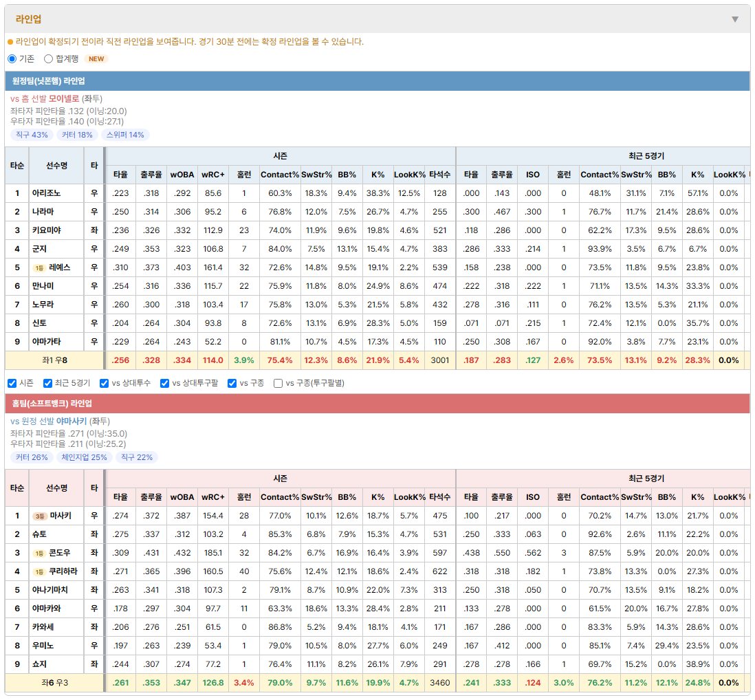Uncheck the 최근 5경기 checkbox
This screenshot has height=700, width=755.
point(47,383)
